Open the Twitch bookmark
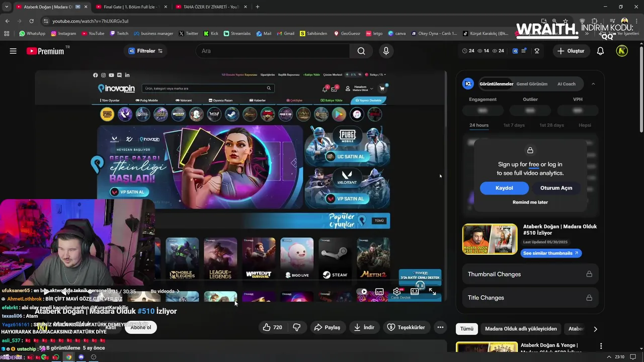 click(x=119, y=34)
